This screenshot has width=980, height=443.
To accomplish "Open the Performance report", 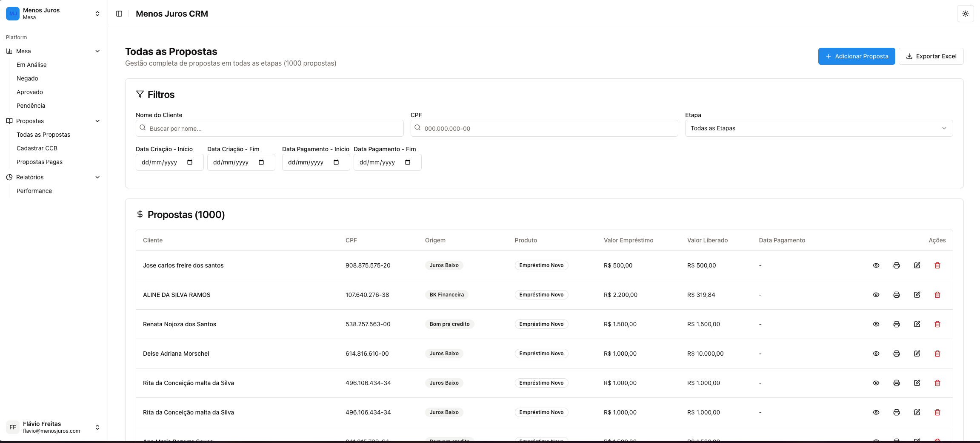I will click(34, 191).
